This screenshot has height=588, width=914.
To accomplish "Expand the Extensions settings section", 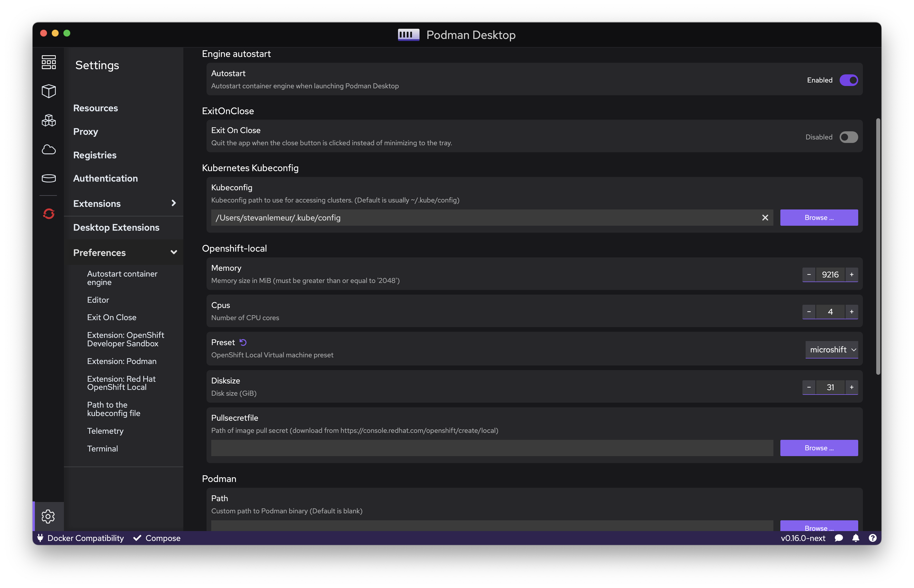I will coord(174,203).
